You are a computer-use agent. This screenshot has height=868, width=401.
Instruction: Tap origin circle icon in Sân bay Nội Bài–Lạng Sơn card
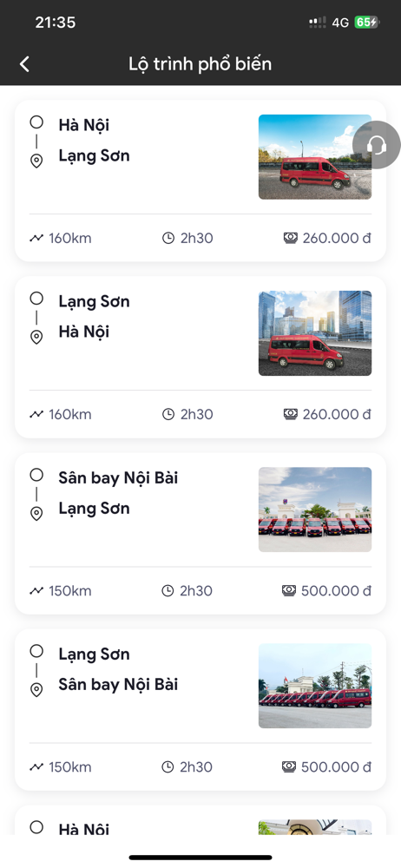36,475
